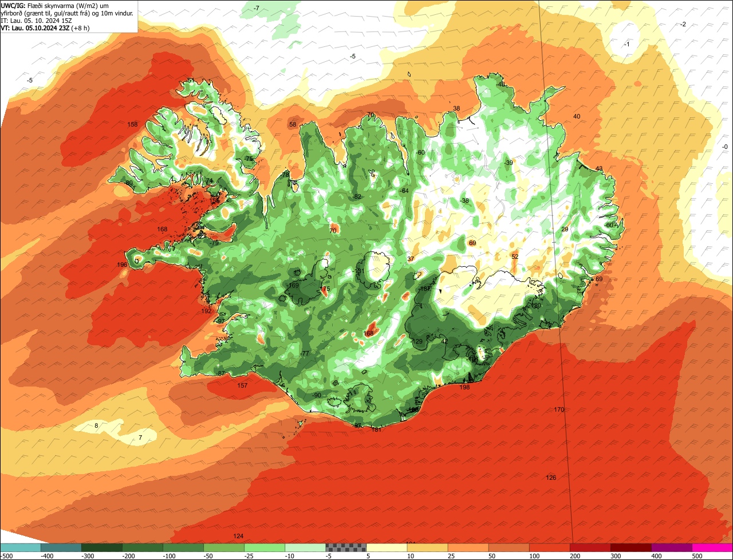Click the '-78' value on the map

pyautogui.click(x=285, y=174)
